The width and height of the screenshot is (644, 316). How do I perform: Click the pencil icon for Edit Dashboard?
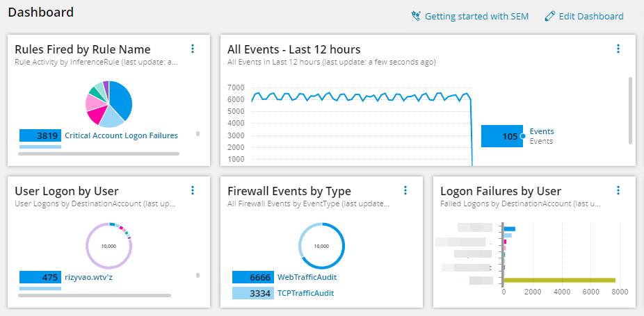pyautogui.click(x=550, y=16)
